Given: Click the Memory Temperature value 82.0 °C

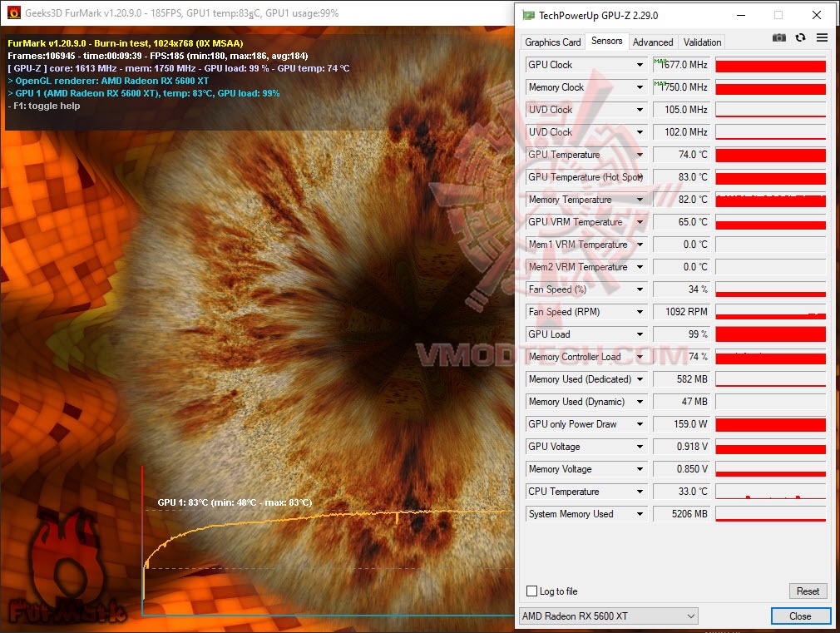Looking at the screenshot, I should tap(681, 200).
